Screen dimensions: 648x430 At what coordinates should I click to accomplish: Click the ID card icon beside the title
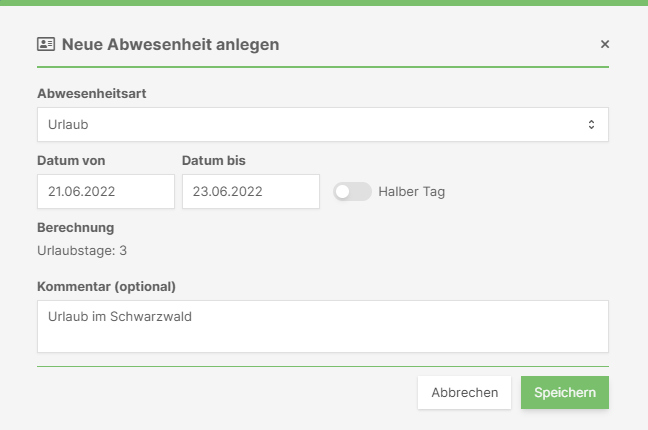pyautogui.click(x=46, y=44)
